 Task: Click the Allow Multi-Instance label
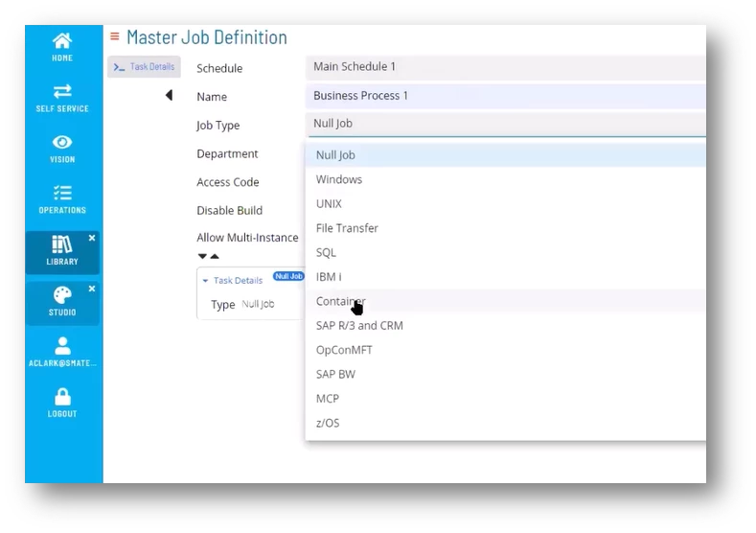[x=247, y=238]
